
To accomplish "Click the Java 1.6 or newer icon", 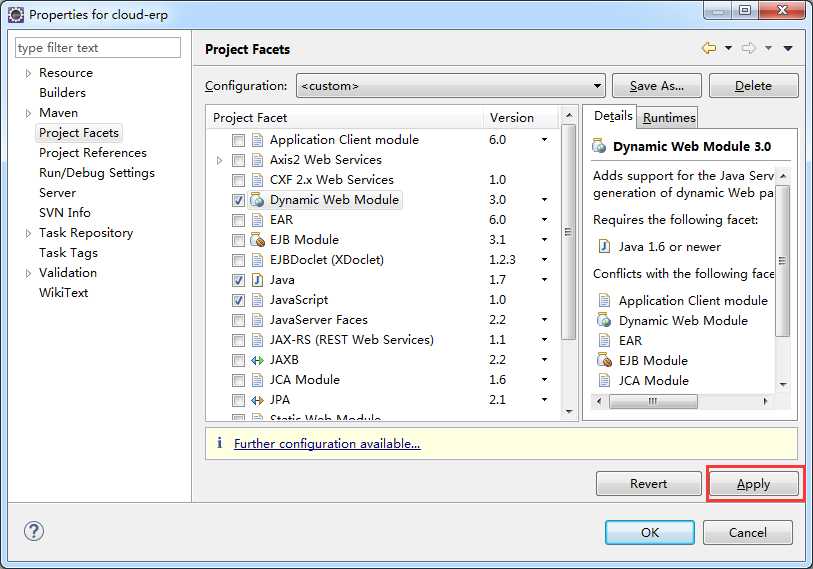I will tap(604, 247).
